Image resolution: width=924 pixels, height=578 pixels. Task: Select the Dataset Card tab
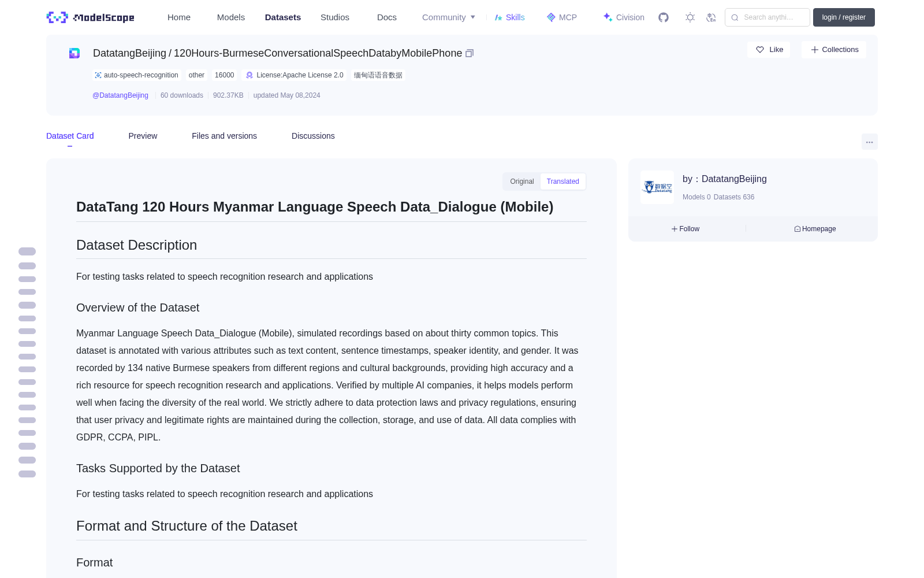pos(70,136)
